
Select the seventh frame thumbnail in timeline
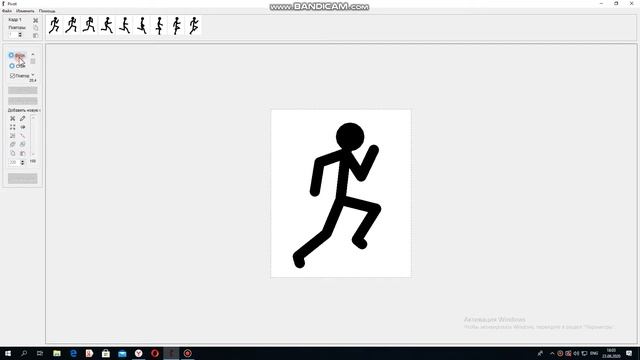click(x=160, y=25)
